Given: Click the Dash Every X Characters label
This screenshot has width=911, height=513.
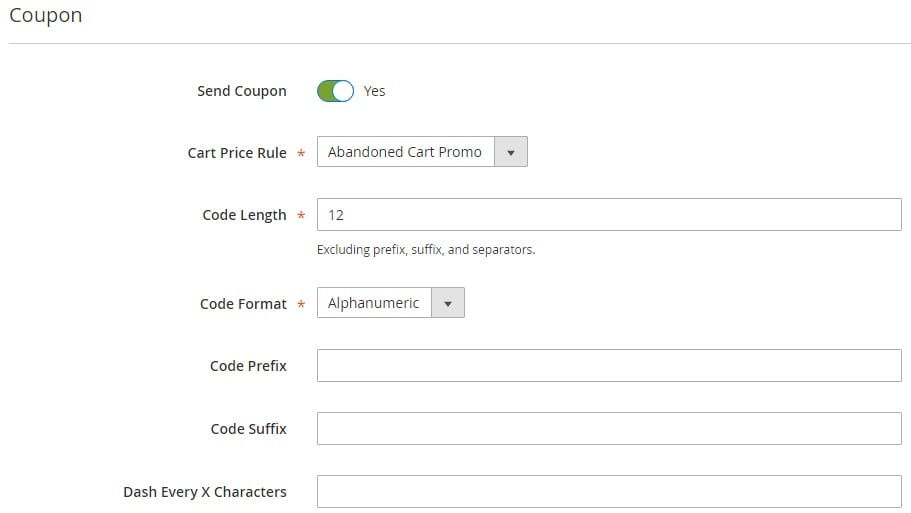Looking at the screenshot, I should coord(205,492).
